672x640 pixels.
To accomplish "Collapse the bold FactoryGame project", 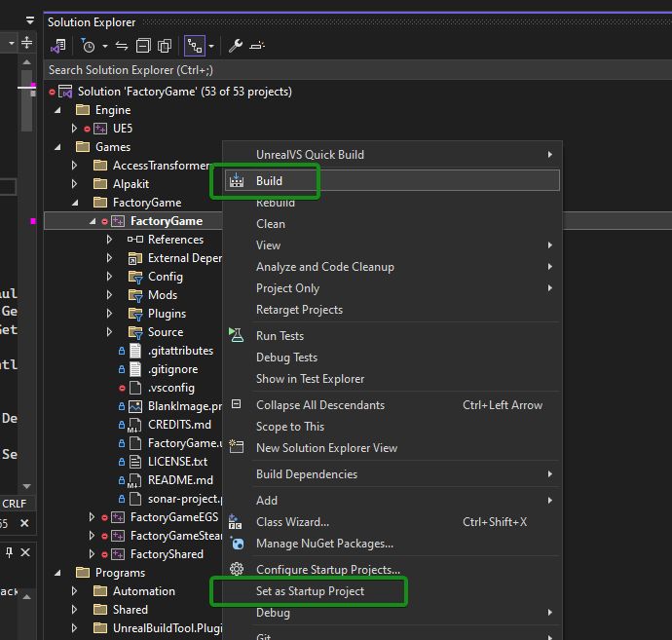I will (93, 221).
